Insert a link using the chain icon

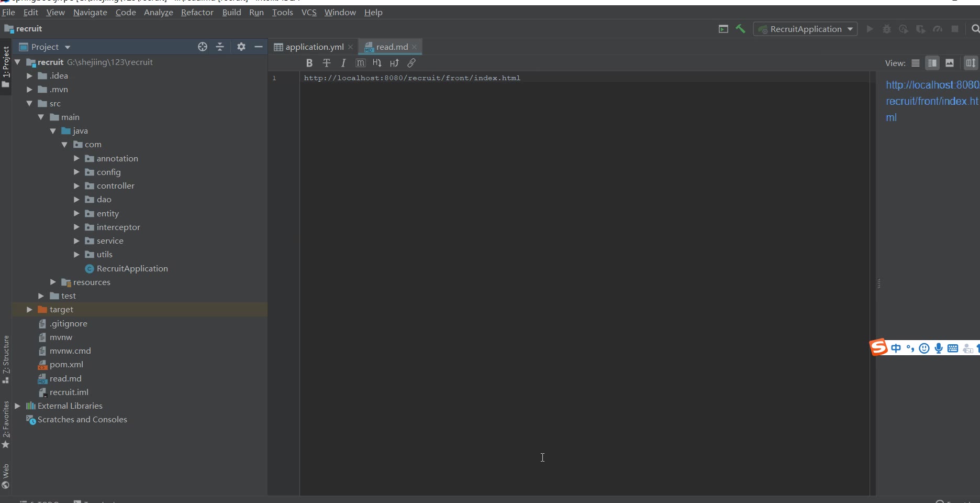tap(411, 63)
